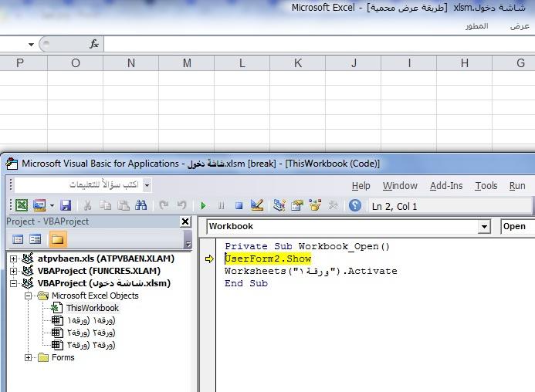
Task: Open Excel عرض ribbon tab
Action: tap(520, 26)
